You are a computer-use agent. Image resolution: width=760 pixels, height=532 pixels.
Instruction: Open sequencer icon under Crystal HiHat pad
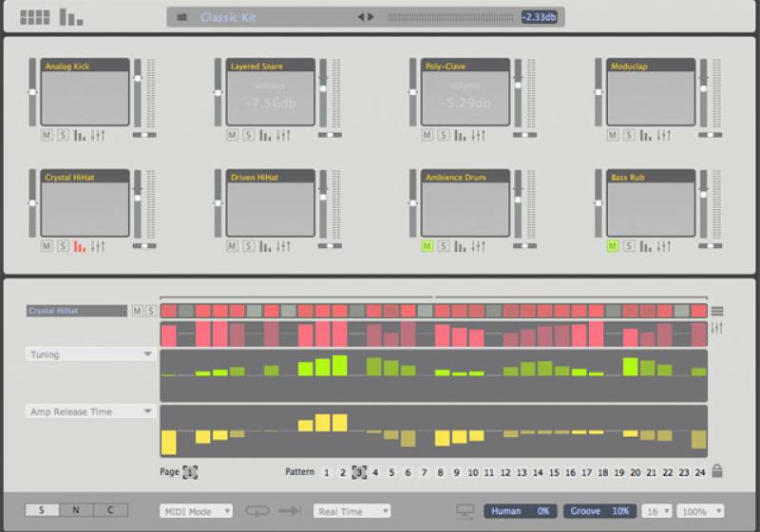pyautogui.click(x=80, y=246)
